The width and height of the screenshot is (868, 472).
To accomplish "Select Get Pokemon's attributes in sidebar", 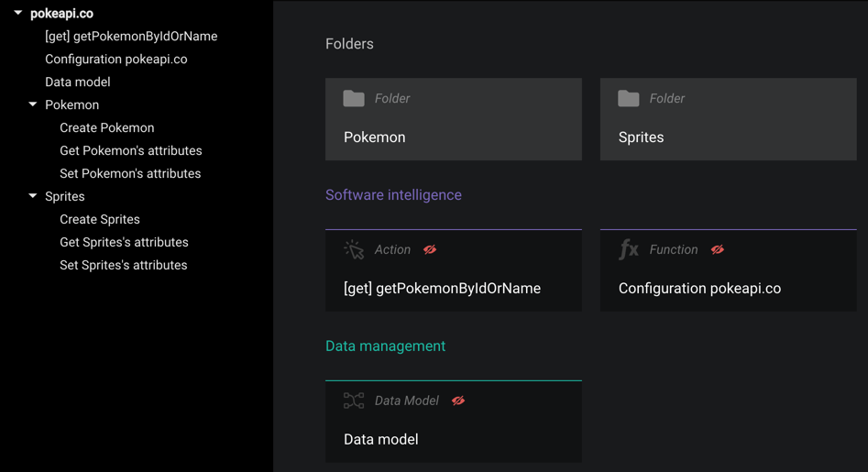I will click(x=130, y=150).
